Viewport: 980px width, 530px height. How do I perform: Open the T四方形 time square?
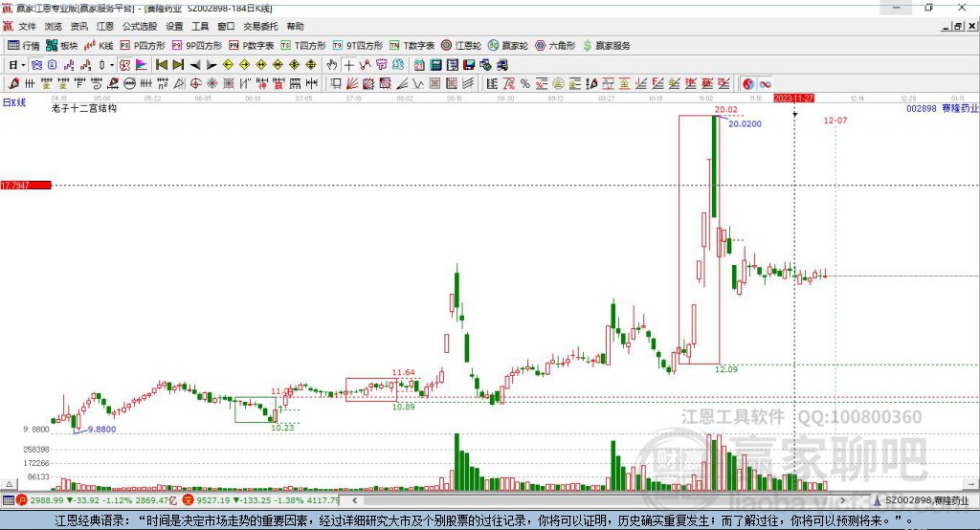tap(303, 46)
